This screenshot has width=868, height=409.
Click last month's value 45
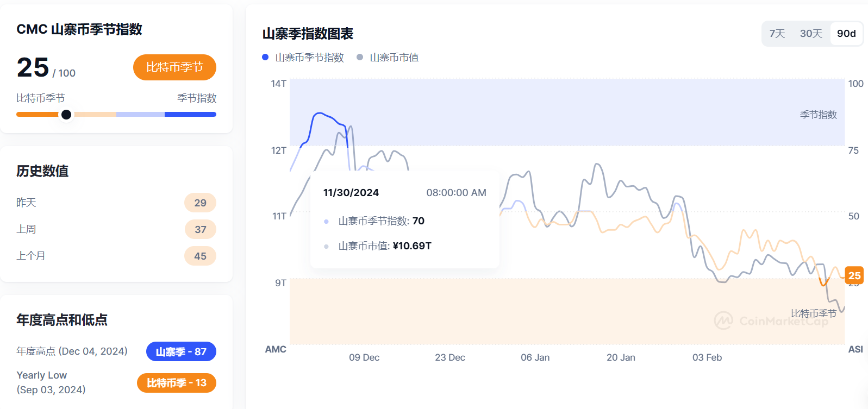pos(200,256)
